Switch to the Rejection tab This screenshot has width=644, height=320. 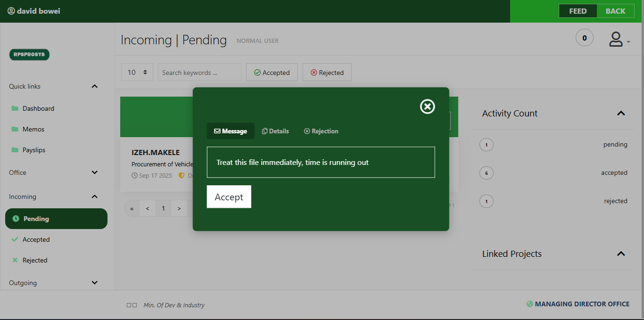pos(321,131)
